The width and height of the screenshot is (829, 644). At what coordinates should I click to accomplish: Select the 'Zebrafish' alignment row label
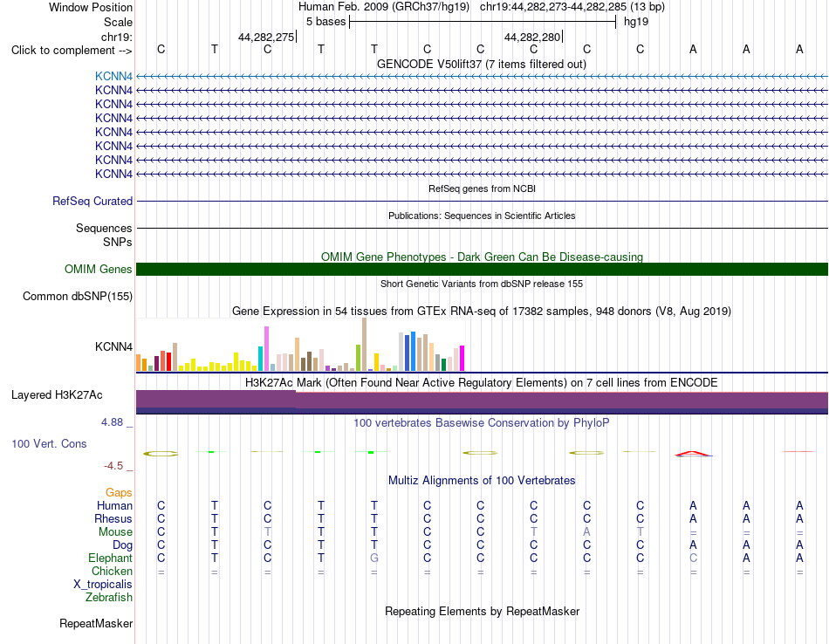[x=109, y=598]
